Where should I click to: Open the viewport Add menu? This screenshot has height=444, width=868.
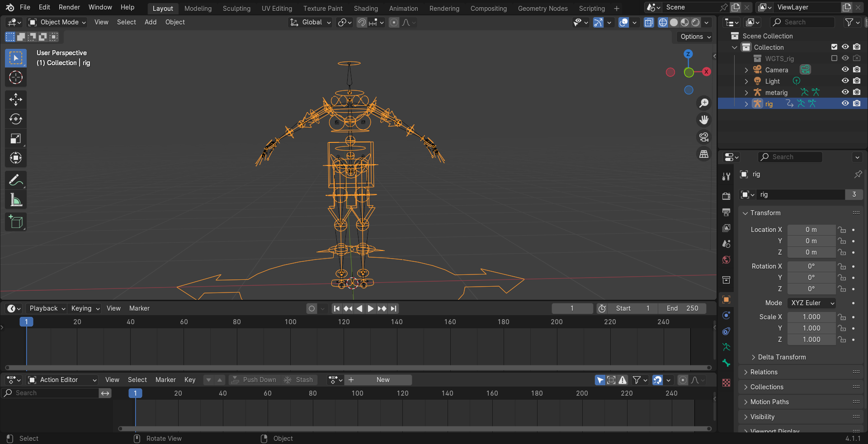click(151, 22)
